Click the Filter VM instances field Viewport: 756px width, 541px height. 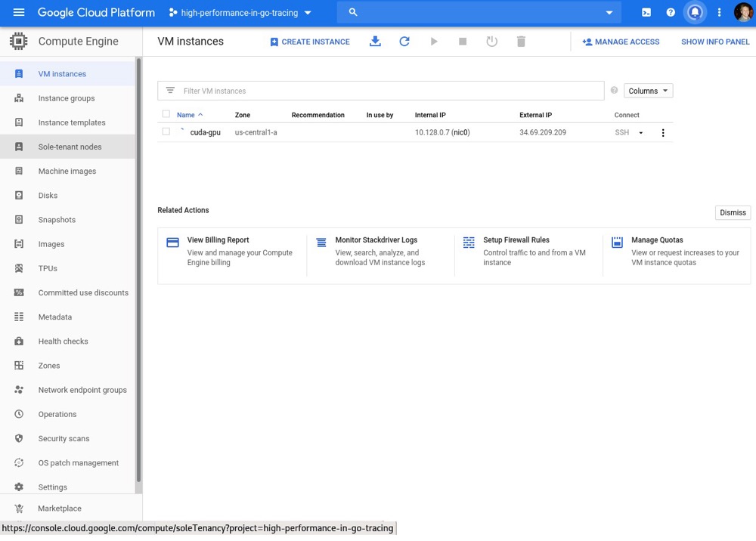(381, 91)
